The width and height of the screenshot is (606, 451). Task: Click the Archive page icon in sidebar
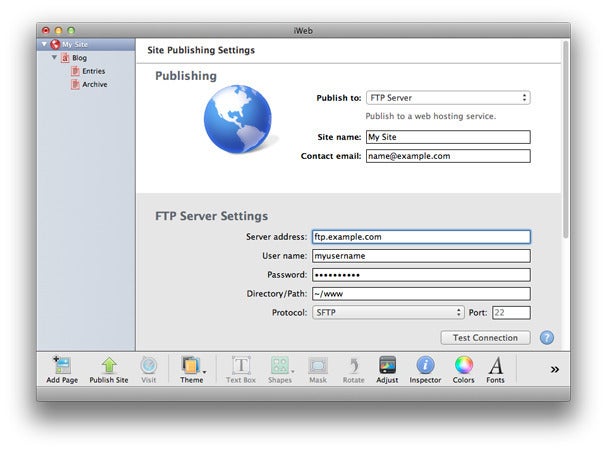75,84
